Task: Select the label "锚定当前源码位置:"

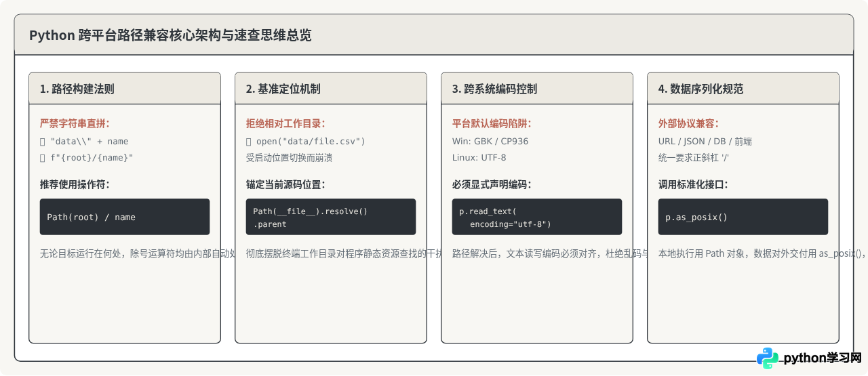Action: 285,184
